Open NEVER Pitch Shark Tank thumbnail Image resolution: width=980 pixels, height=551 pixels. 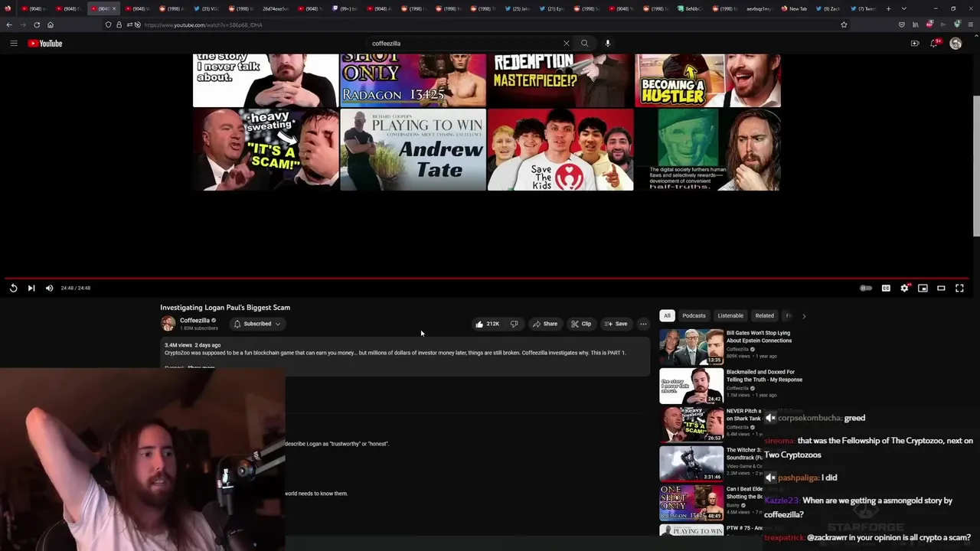(x=691, y=425)
